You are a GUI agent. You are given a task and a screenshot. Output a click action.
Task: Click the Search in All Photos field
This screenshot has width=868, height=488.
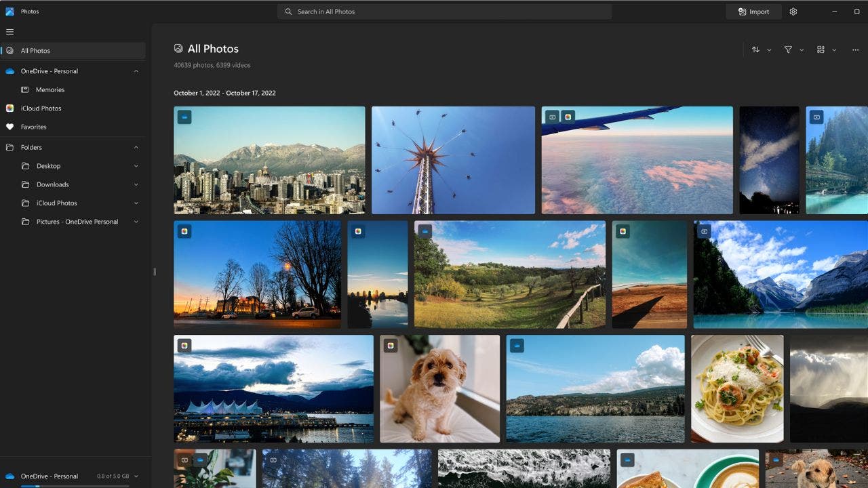(444, 12)
